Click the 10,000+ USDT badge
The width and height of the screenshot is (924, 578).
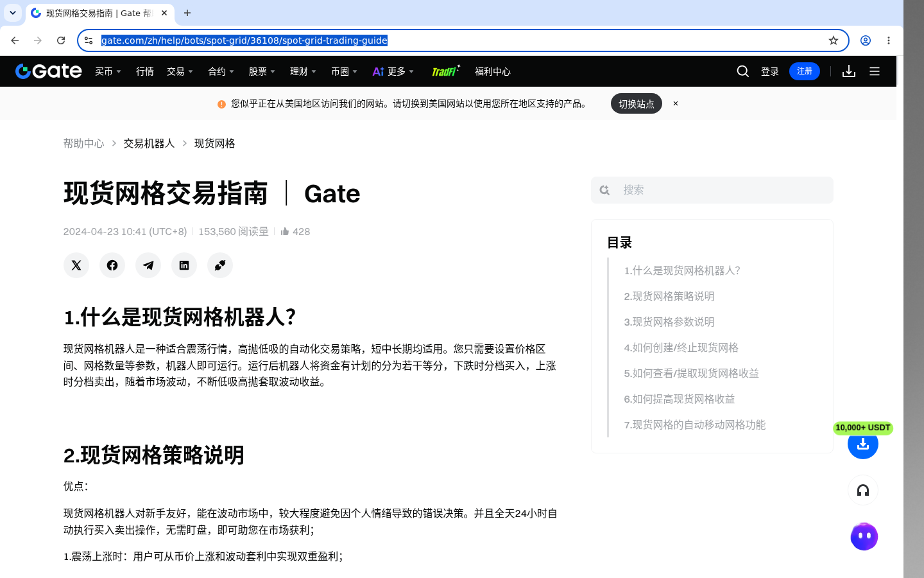(x=863, y=428)
